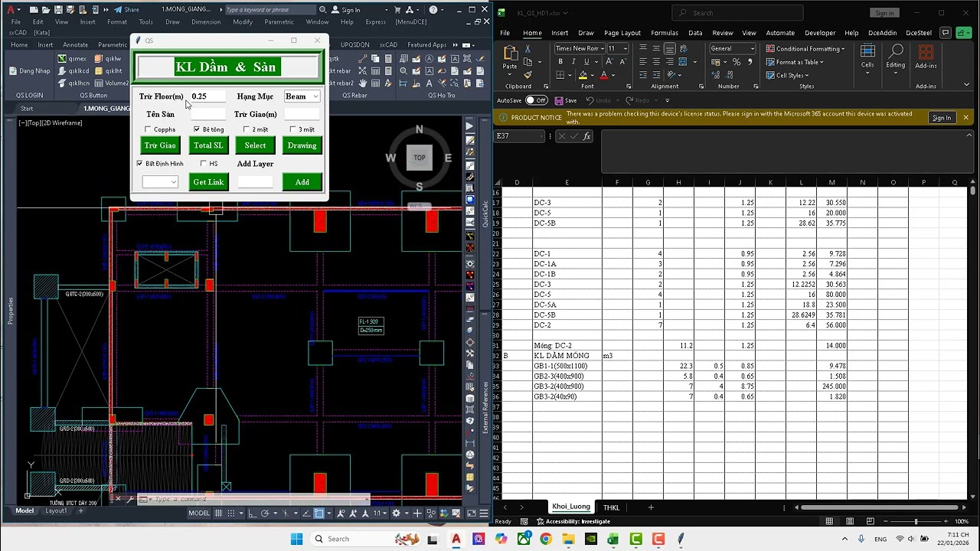The width and height of the screenshot is (980, 551).
Task: Click the Trừ Floor(m) input field
Action: pos(207,96)
